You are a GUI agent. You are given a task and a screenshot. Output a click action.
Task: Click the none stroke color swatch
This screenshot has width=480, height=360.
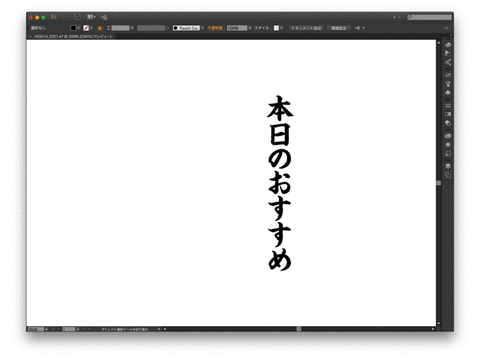86,28
